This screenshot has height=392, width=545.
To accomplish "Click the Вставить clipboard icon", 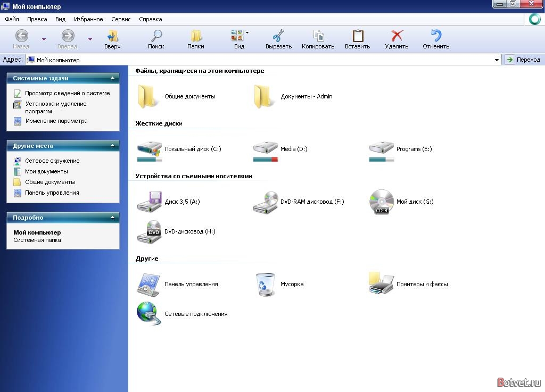I will coord(357,36).
